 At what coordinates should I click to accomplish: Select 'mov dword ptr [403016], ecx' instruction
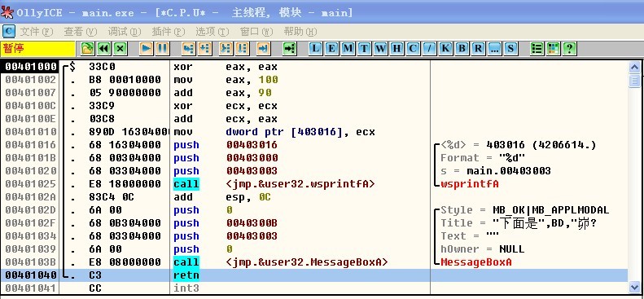click(x=274, y=132)
